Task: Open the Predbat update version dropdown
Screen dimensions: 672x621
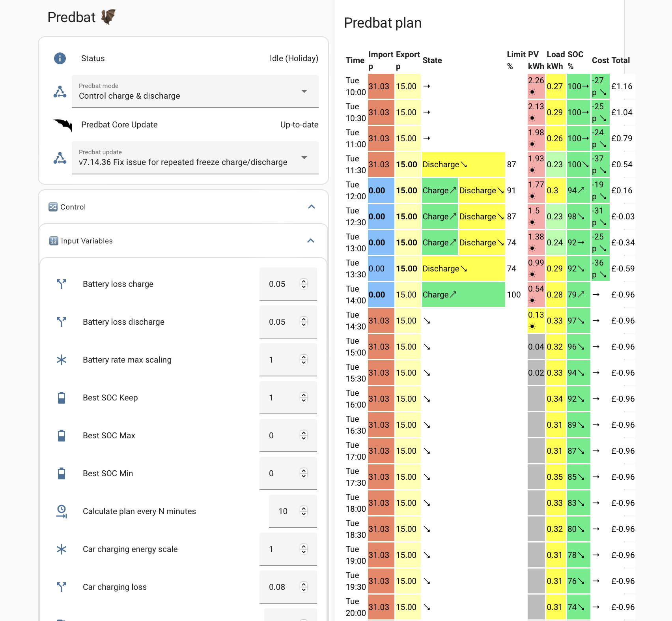Action: 195,157
